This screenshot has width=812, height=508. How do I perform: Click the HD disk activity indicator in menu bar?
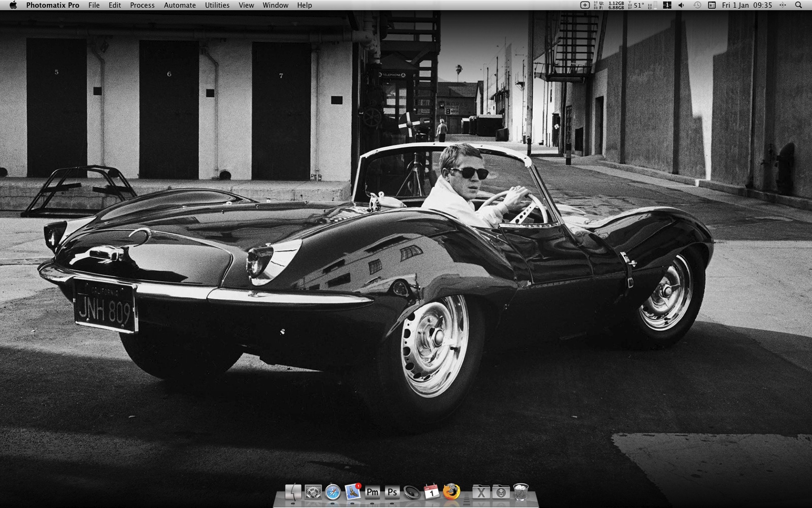[x=652, y=5]
